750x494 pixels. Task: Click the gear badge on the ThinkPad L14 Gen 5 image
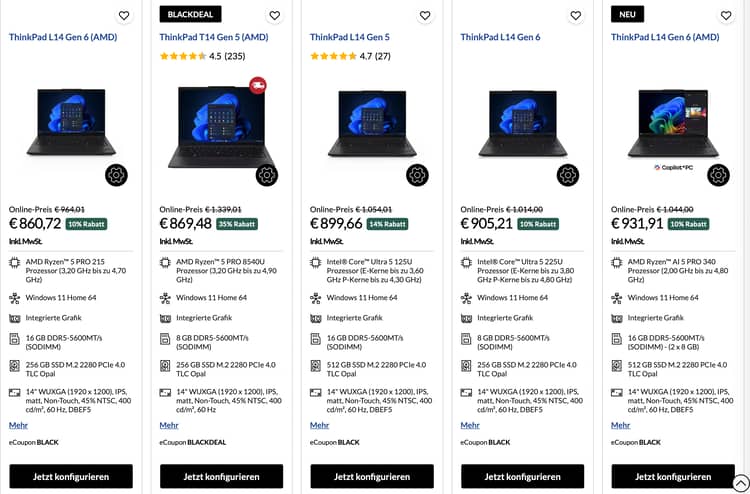tap(417, 175)
